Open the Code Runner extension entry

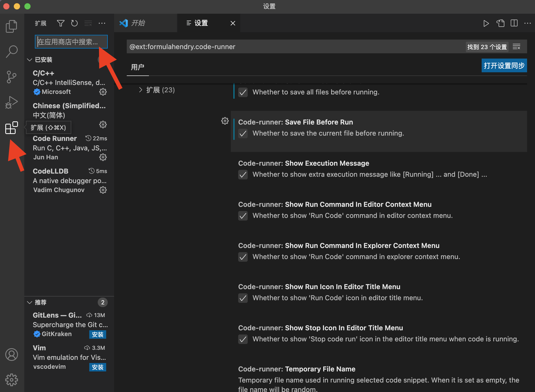click(69, 148)
